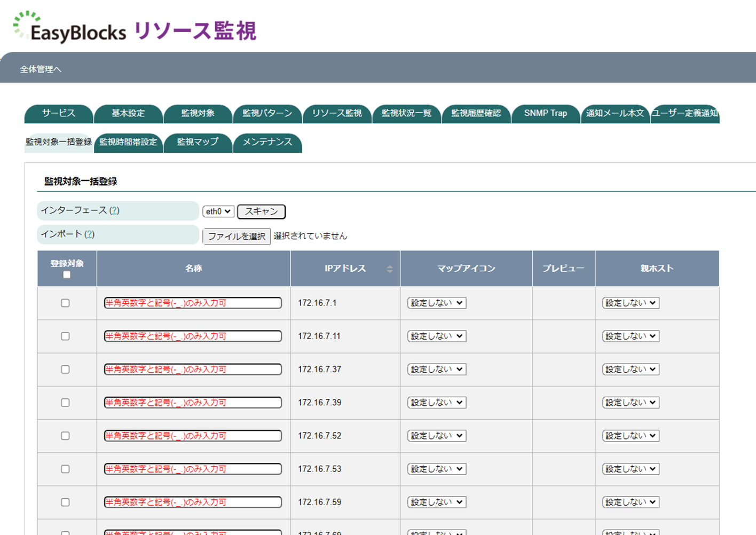The image size is (756, 535).
Task: Click the ファイルを選択 button
Action: [237, 236]
